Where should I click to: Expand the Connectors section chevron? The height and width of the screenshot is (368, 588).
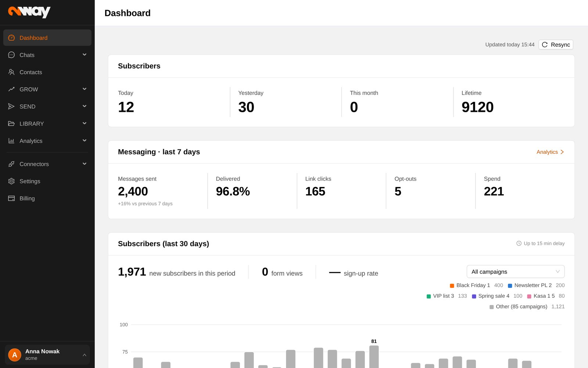point(85,164)
